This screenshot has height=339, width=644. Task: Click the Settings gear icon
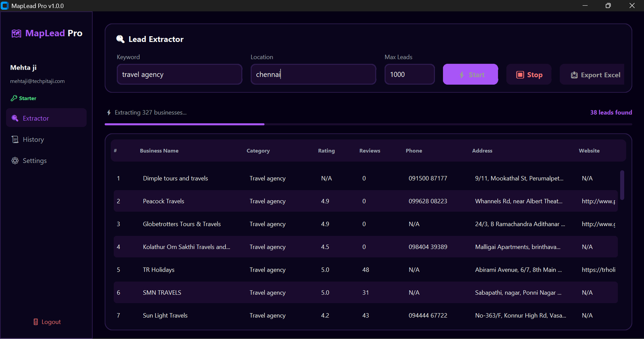[15, 160]
